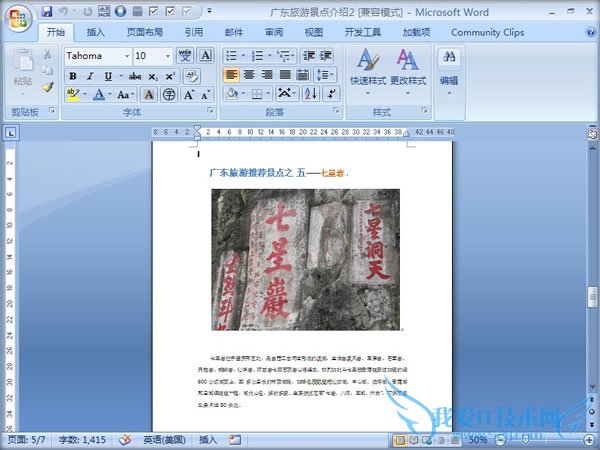Apply the yellow text highlight color
Image resolution: width=600 pixels, height=450 pixels.
(x=73, y=94)
